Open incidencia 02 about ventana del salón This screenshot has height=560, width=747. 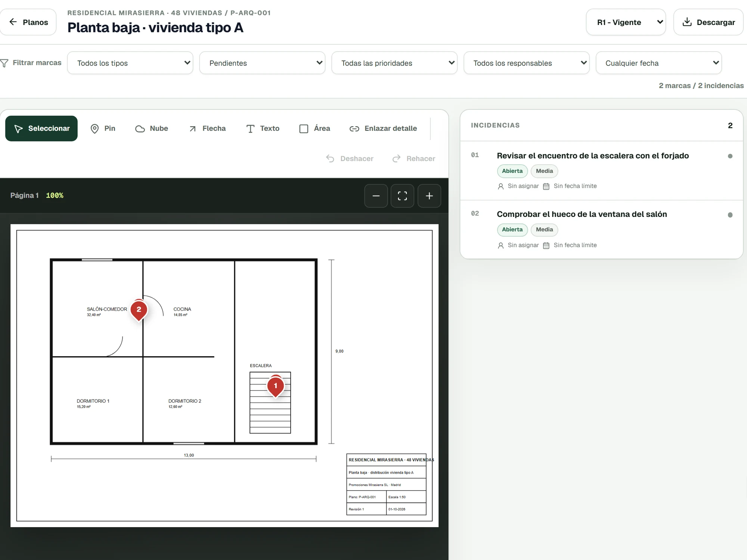601,230
